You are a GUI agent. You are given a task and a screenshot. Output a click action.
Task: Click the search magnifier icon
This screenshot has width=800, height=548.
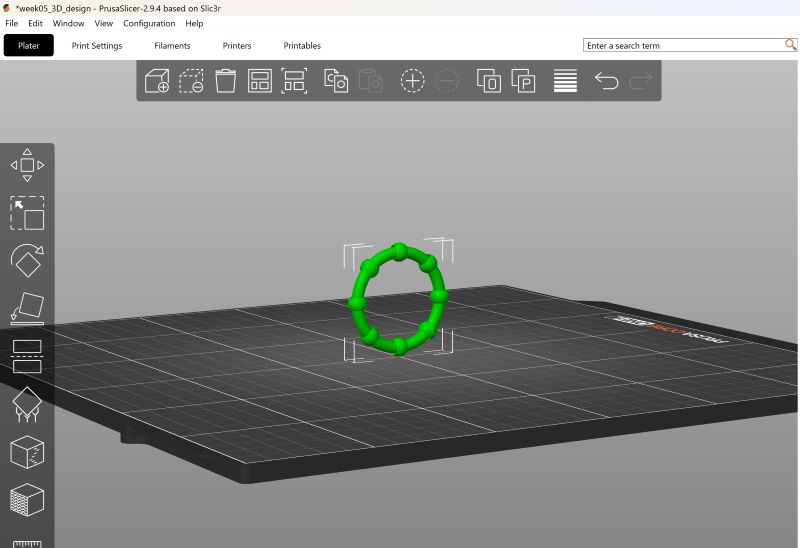(x=790, y=45)
